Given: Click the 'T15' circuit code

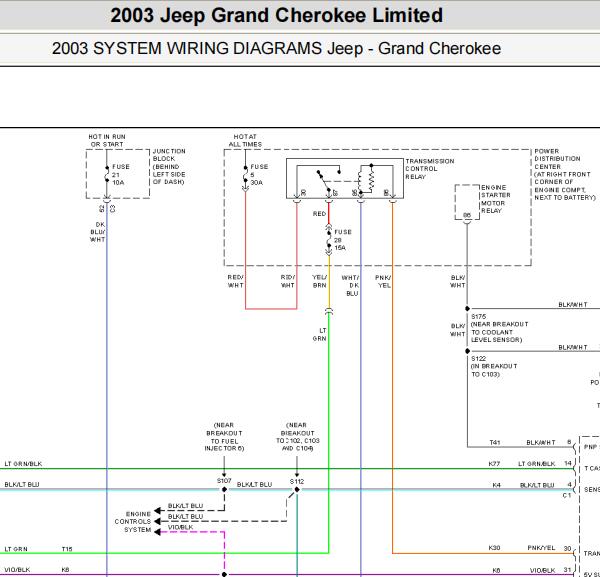Looking at the screenshot, I should pos(67,549).
